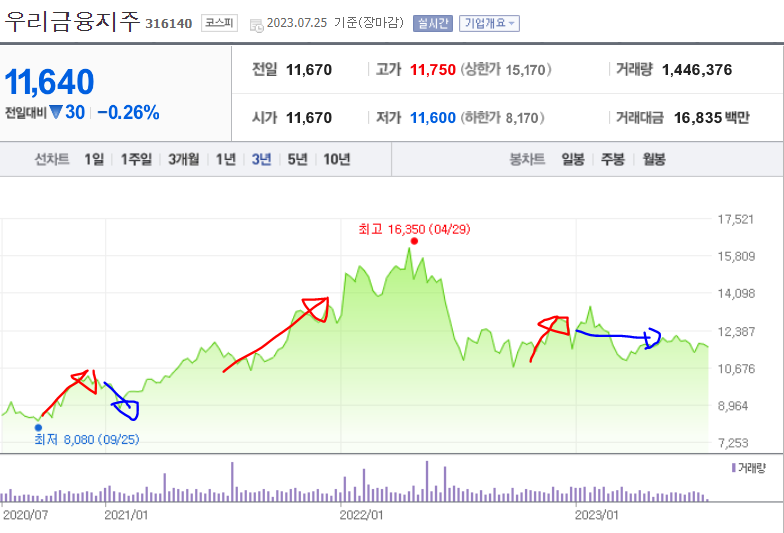
Task: Select the 10년 line chart range
Action: click(336, 160)
